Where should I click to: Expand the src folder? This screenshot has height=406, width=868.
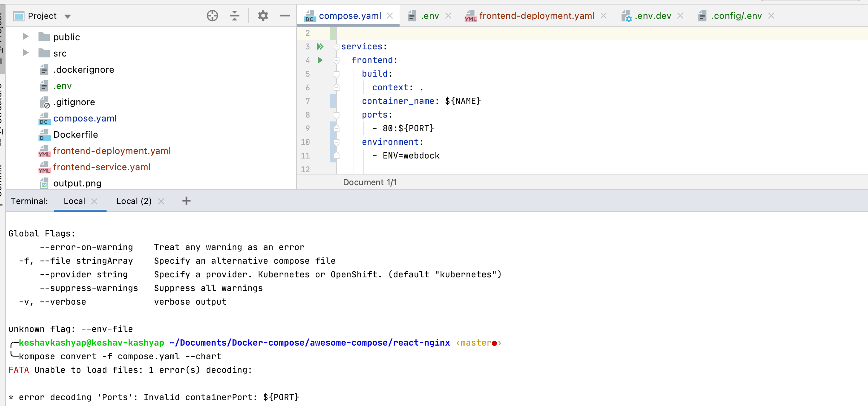point(25,53)
